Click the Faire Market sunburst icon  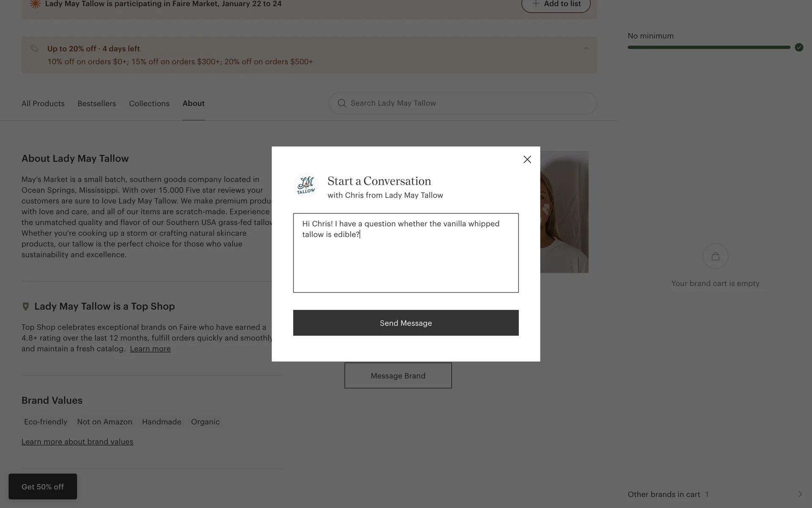[x=35, y=4]
